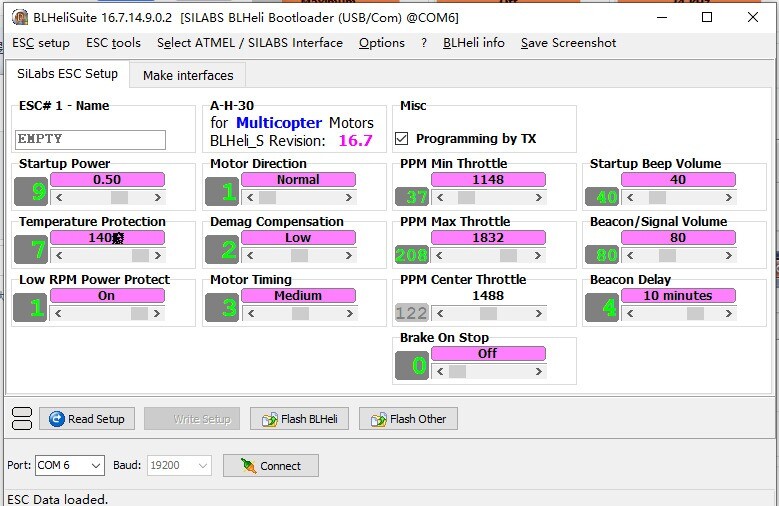This screenshot has width=779, height=506.
Task: Click the Demag Compensation right arrow
Action: 349,255
